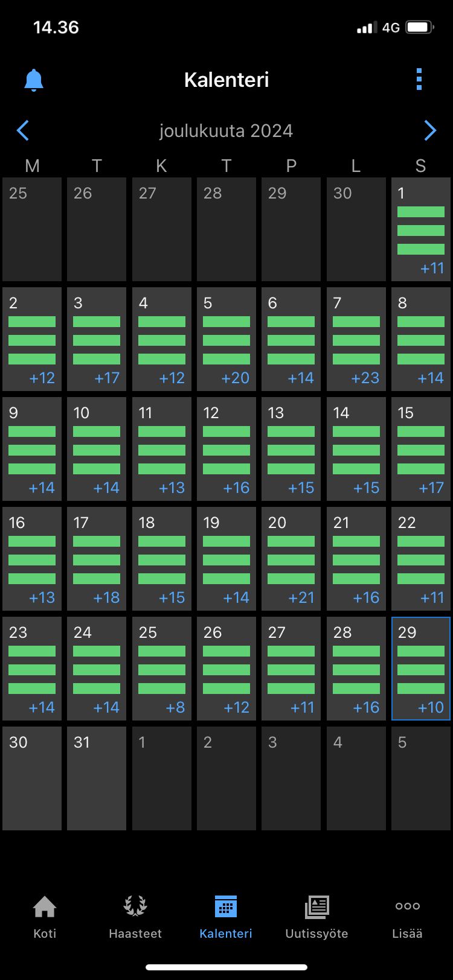Screen dimensions: 453x980
Task: Select the greyed January 5 day cell
Action: coord(420,778)
